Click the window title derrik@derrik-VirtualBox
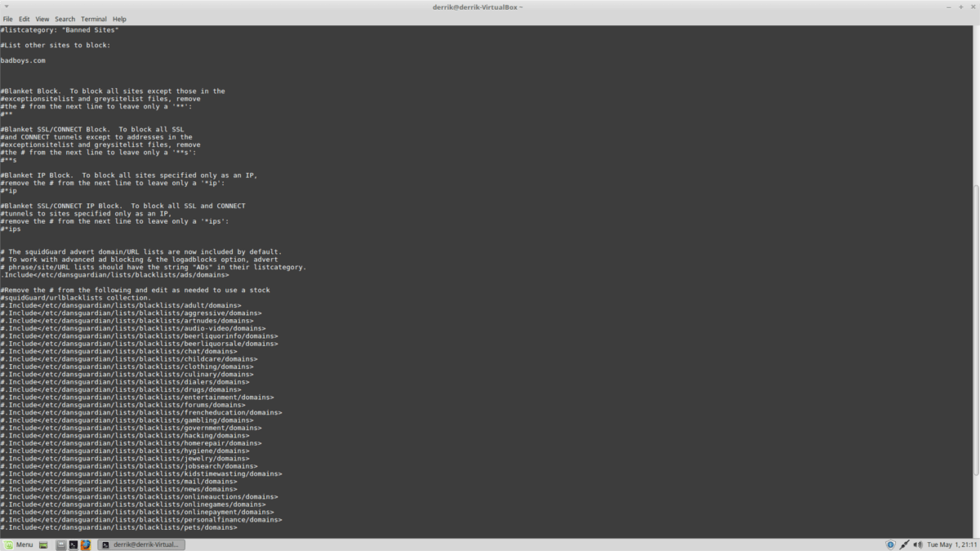Viewport: 980px width, 551px height. (478, 7)
